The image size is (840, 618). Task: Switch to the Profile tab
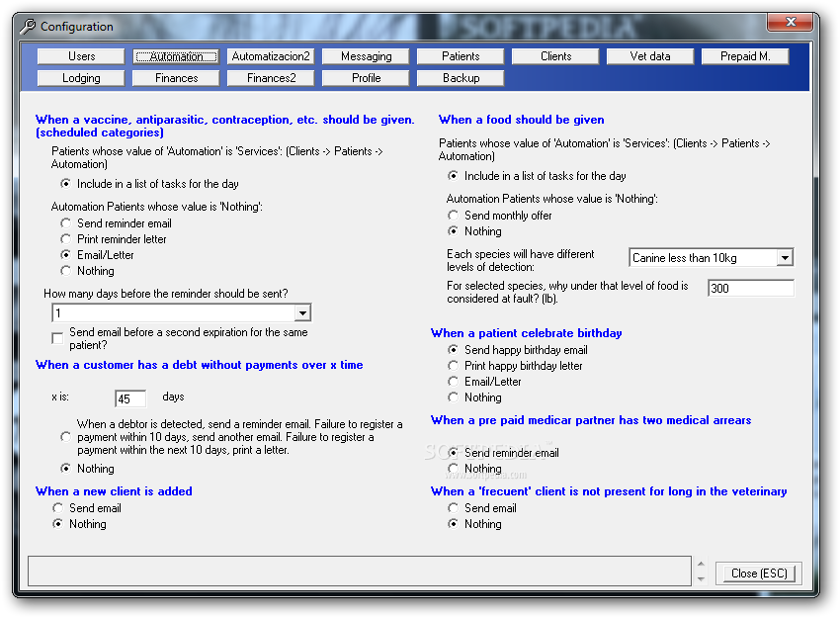coord(366,78)
